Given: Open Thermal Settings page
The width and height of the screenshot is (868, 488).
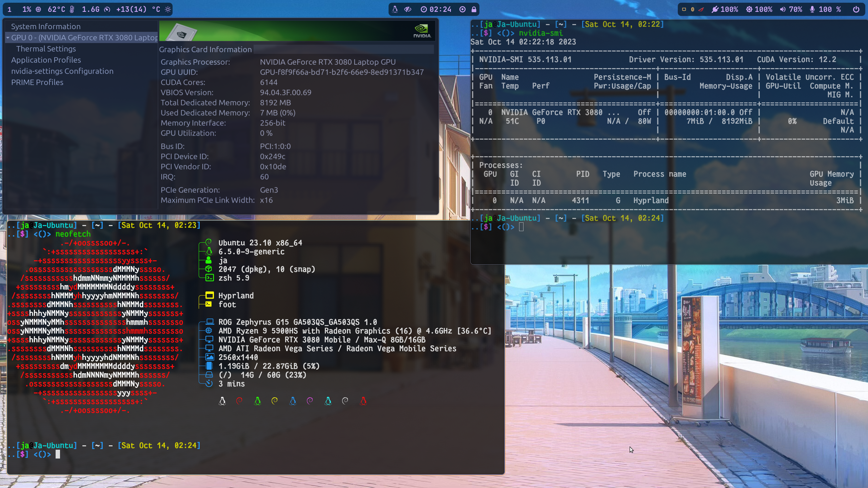Looking at the screenshot, I should click(46, 49).
